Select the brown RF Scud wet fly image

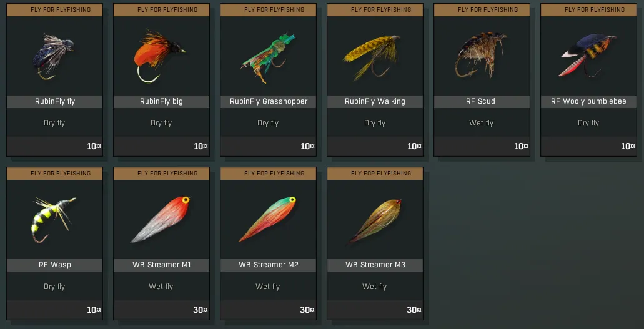[480, 55]
